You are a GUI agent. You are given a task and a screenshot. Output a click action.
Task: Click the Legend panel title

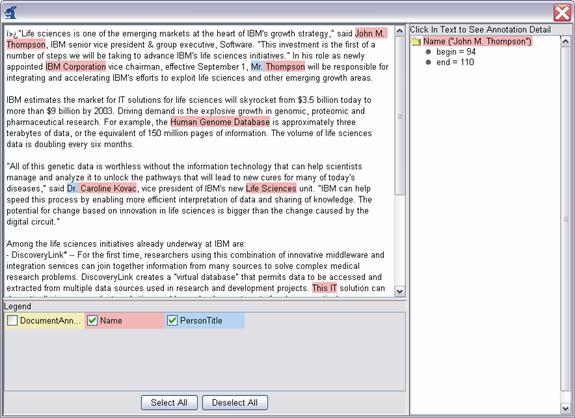coord(18,306)
